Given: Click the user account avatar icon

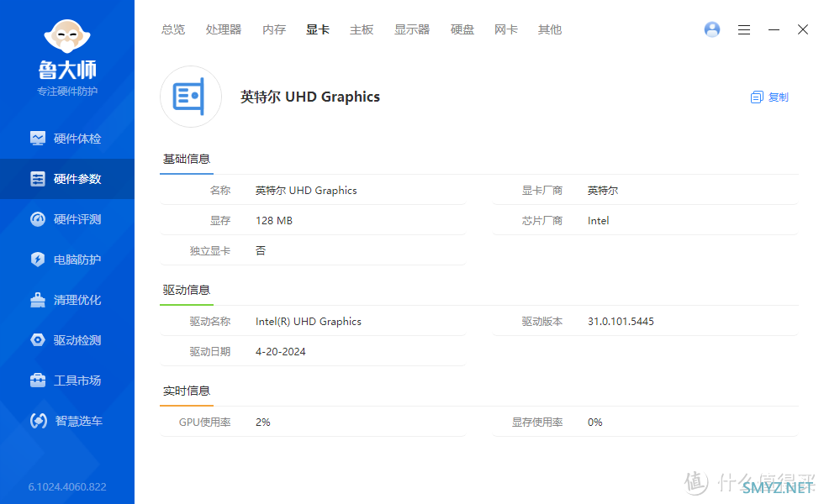Looking at the screenshot, I should coord(712,29).
